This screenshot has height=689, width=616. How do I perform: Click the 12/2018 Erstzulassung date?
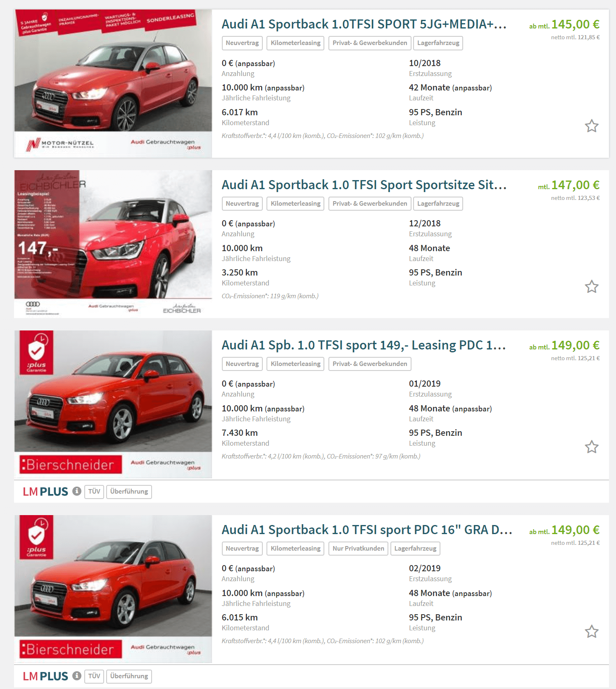[x=425, y=223]
